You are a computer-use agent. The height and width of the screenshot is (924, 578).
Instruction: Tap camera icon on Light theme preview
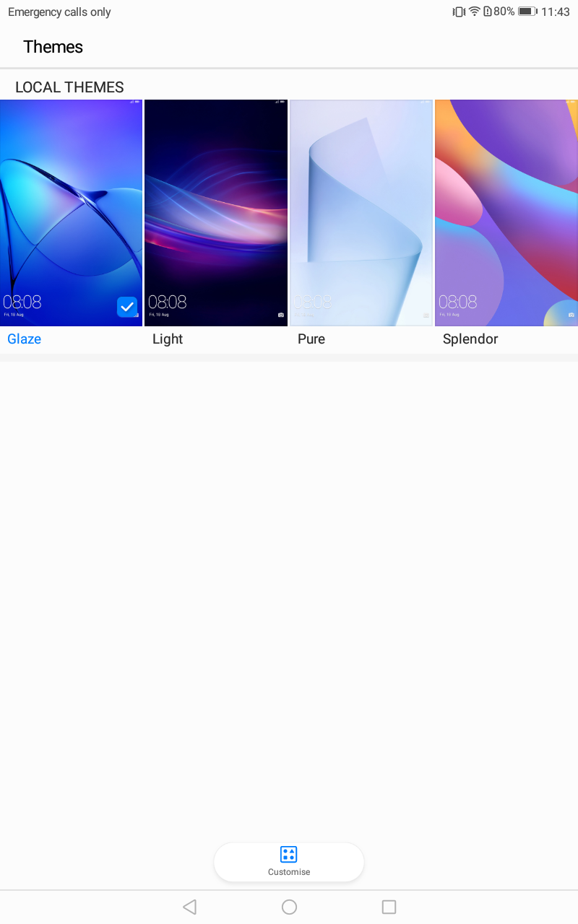pos(281,315)
